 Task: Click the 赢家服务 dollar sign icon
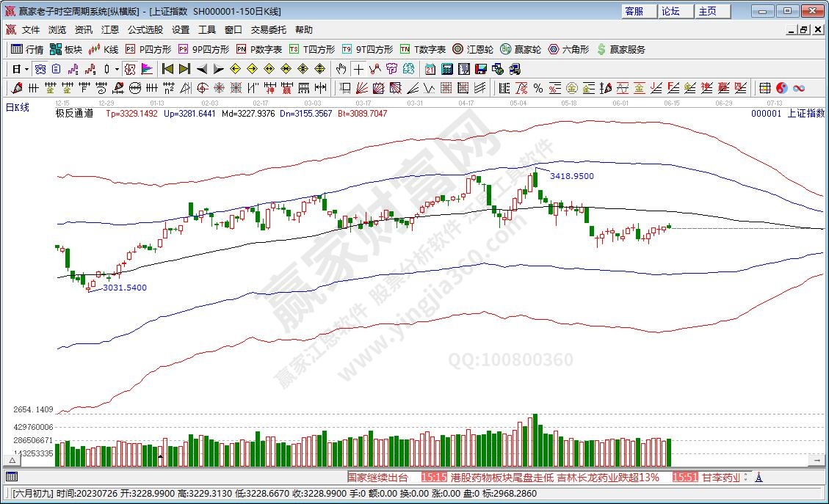pyautogui.click(x=621, y=49)
